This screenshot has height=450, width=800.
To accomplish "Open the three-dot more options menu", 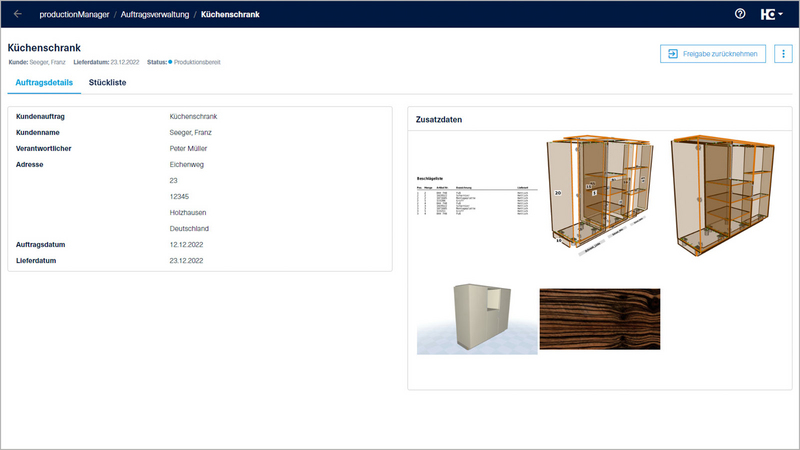I will (x=783, y=54).
